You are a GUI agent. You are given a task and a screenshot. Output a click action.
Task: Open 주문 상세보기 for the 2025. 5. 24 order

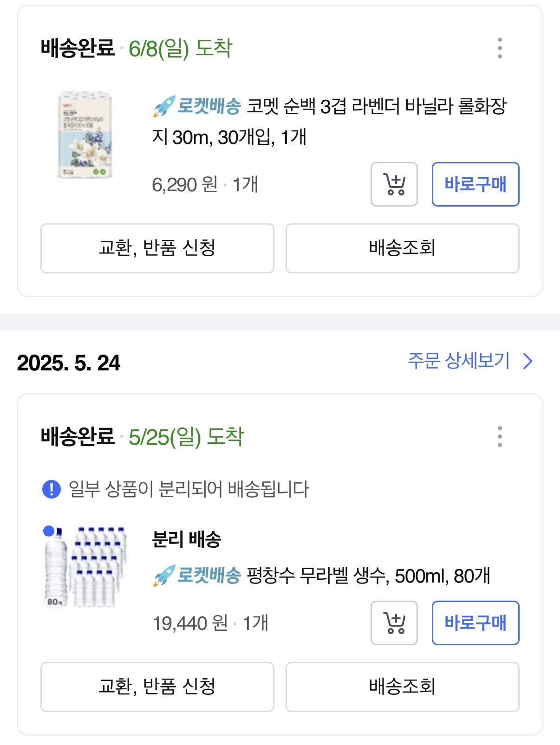[459, 361]
